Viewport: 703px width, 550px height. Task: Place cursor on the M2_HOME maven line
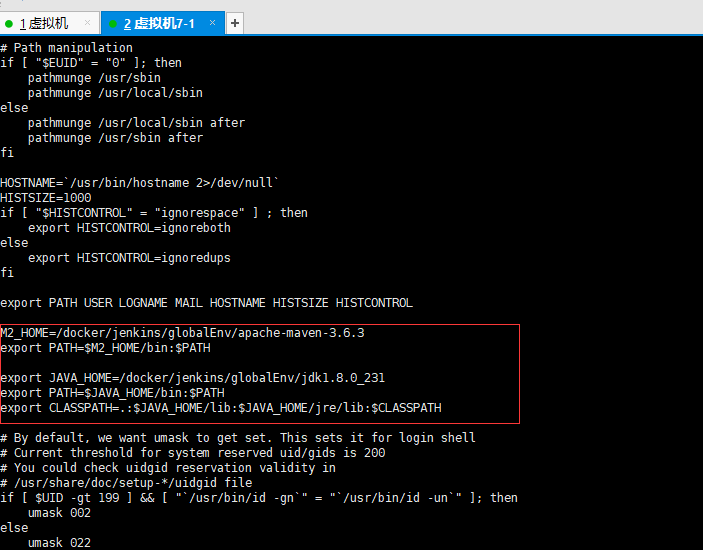click(182, 333)
